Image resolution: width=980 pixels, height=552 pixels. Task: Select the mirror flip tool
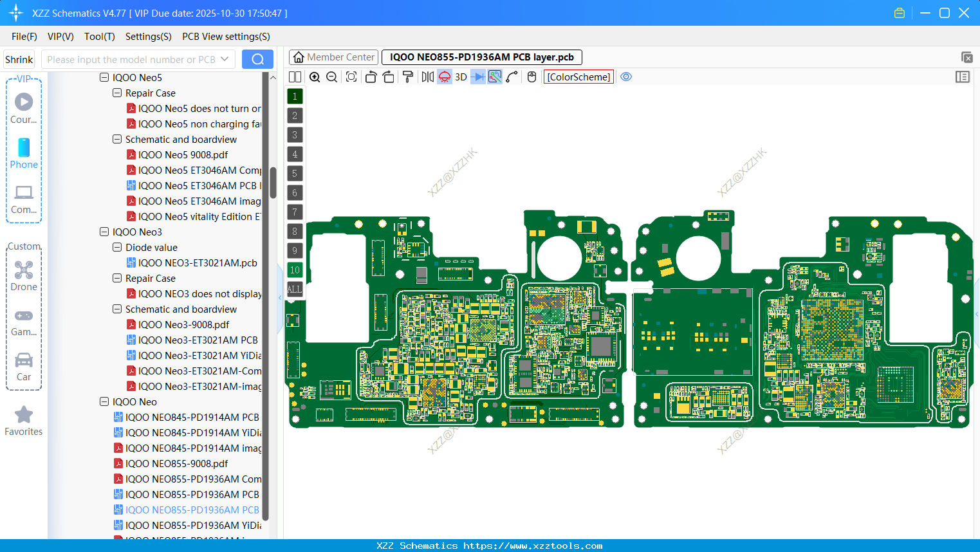pos(427,77)
